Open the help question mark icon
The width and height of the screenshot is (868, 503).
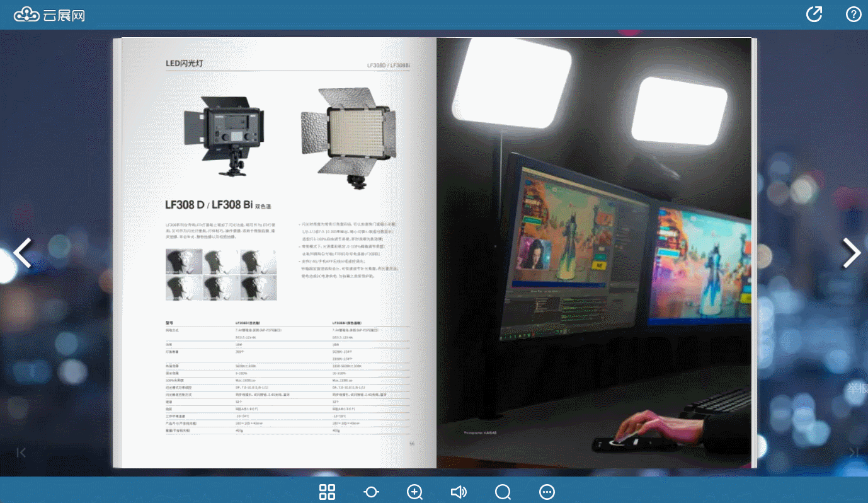click(x=853, y=14)
